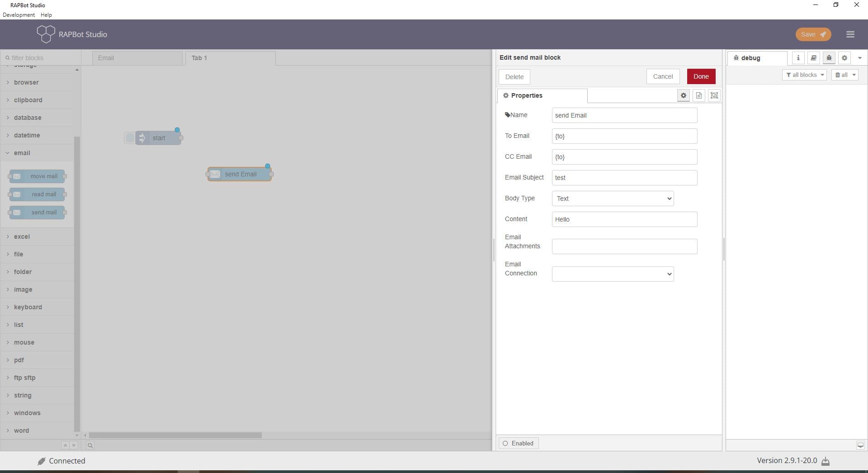Switch to the Tab 1 flow tab
This screenshot has width=868, height=473.
pos(230,58)
